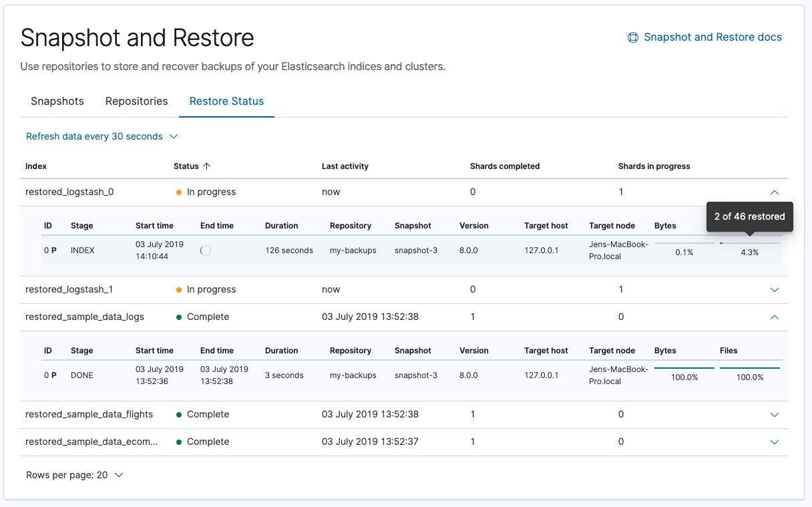Screen dimensions: 812x507
Task: Select the Restore Status tab
Action: click(226, 101)
